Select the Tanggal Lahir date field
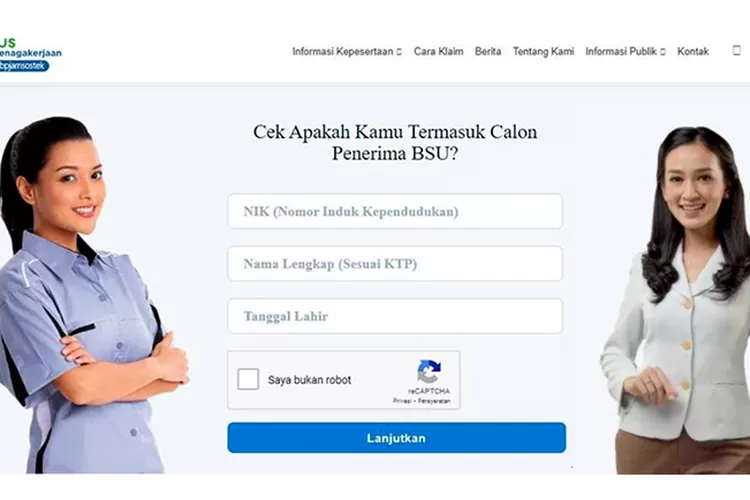This screenshot has height=500, width=750. point(395,316)
